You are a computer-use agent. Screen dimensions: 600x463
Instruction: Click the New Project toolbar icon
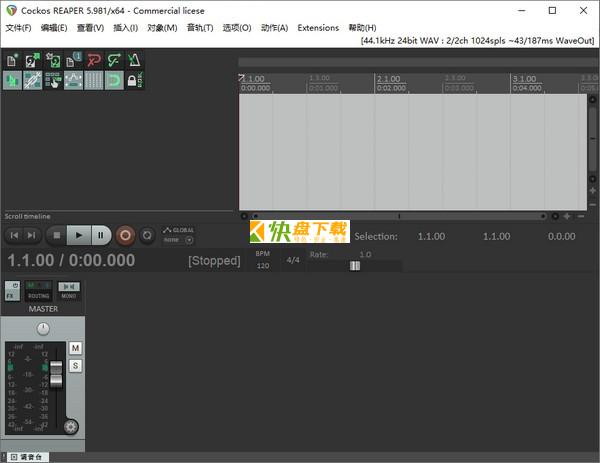12,60
